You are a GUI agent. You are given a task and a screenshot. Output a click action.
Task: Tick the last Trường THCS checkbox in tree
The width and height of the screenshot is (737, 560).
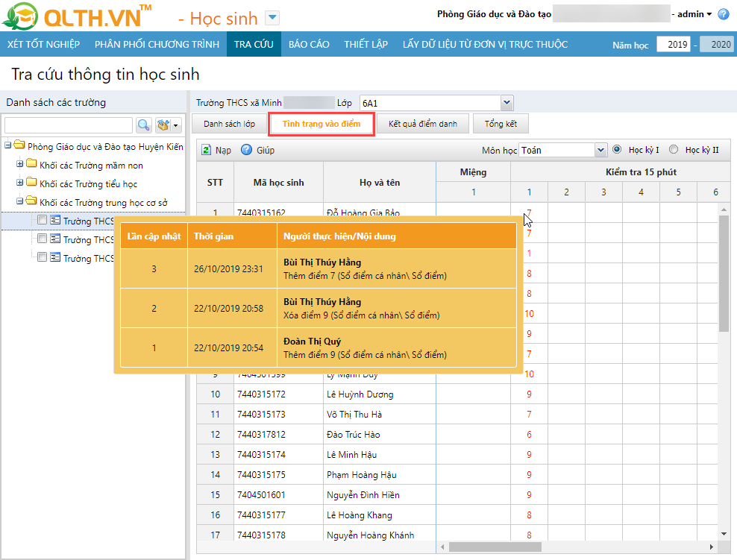tap(43, 257)
